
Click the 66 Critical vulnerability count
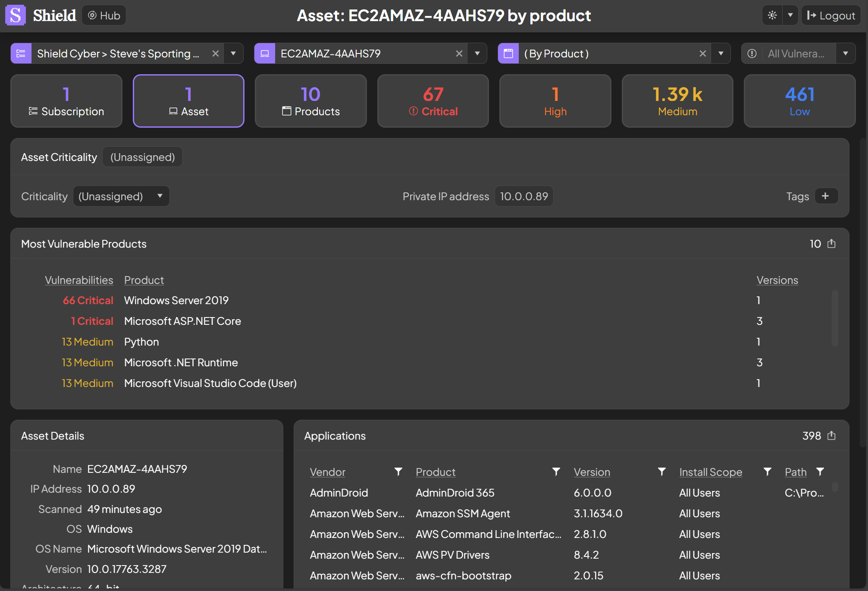point(88,300)
